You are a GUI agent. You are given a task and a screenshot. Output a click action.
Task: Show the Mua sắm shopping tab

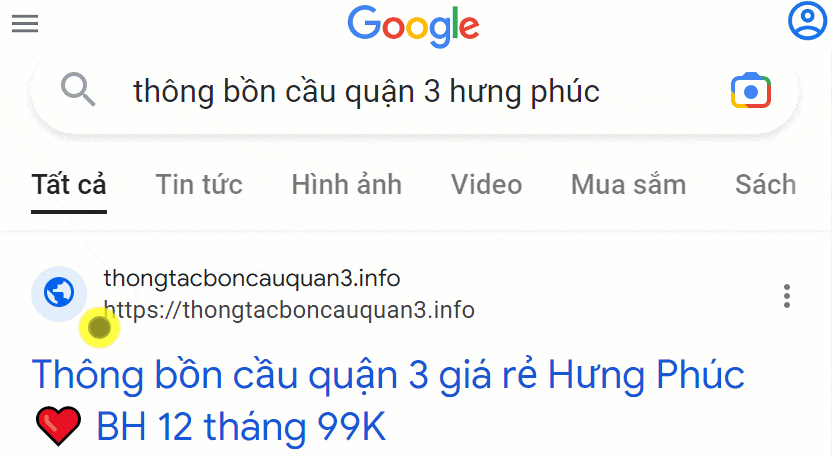tap(628, 185)
